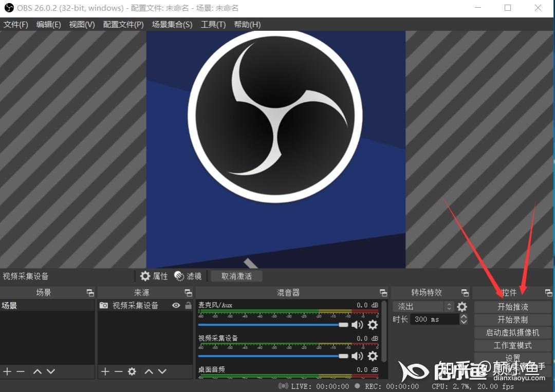This screenshot has height=392, width=555.
Task: Open the 滤镜 filters icon
Action: click(179, 276)
